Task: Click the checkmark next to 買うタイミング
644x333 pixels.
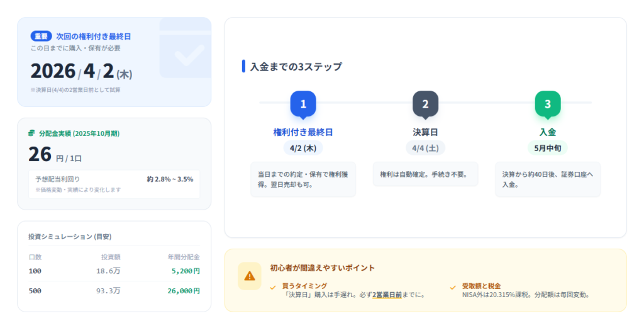Action: [x=273, y=286]
